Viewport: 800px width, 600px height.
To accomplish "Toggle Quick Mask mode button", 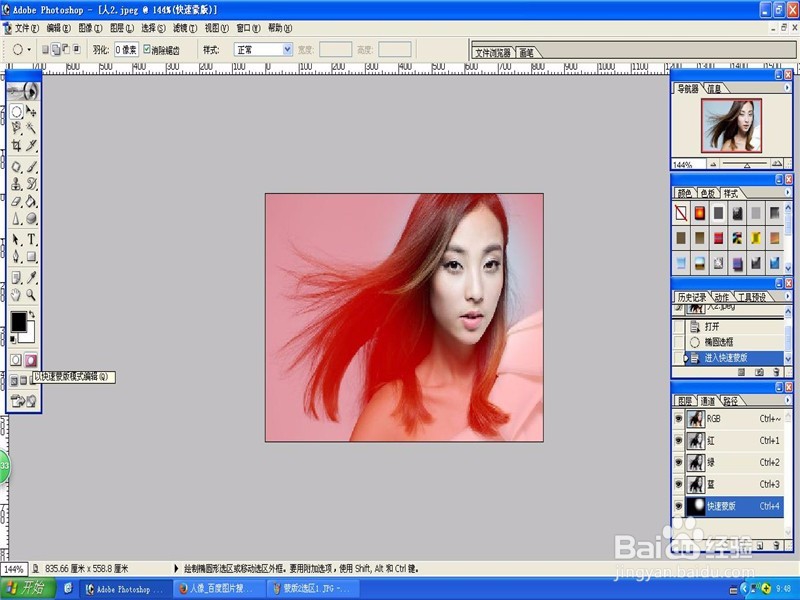I will 31,360.
